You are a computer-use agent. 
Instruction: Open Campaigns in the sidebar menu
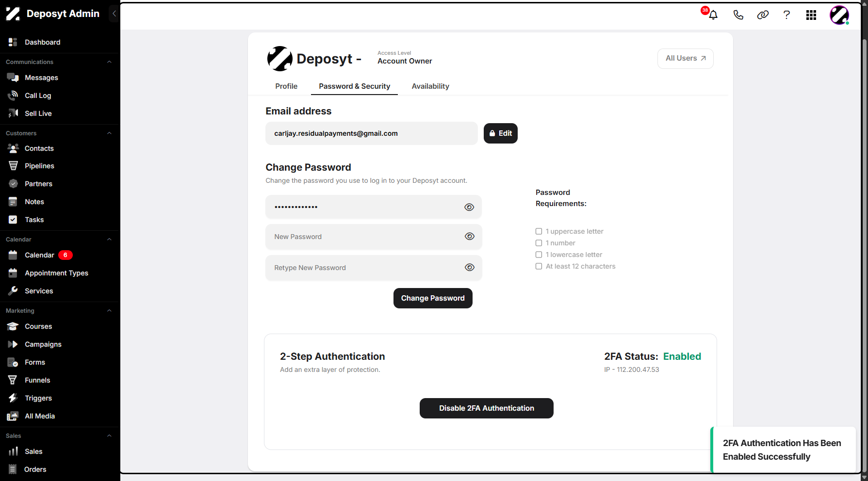tap(43, 344)
